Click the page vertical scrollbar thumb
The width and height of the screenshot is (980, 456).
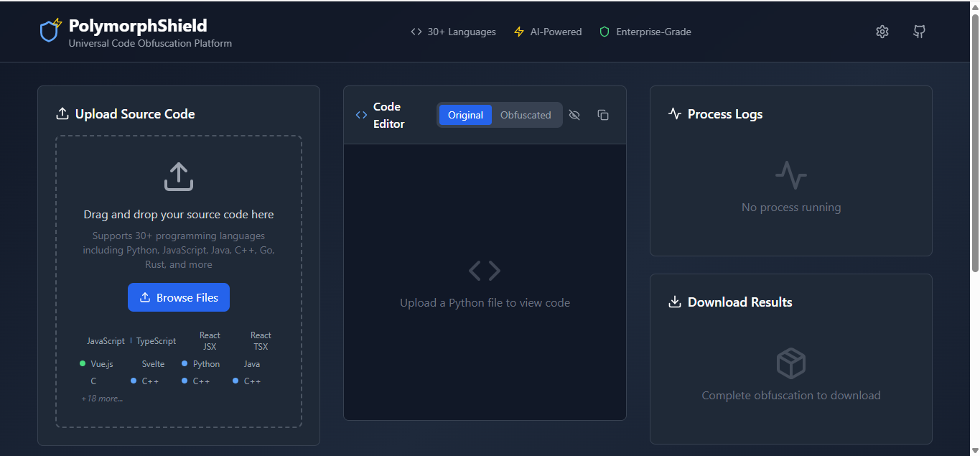pyautogui.click(x=975, y=142)
